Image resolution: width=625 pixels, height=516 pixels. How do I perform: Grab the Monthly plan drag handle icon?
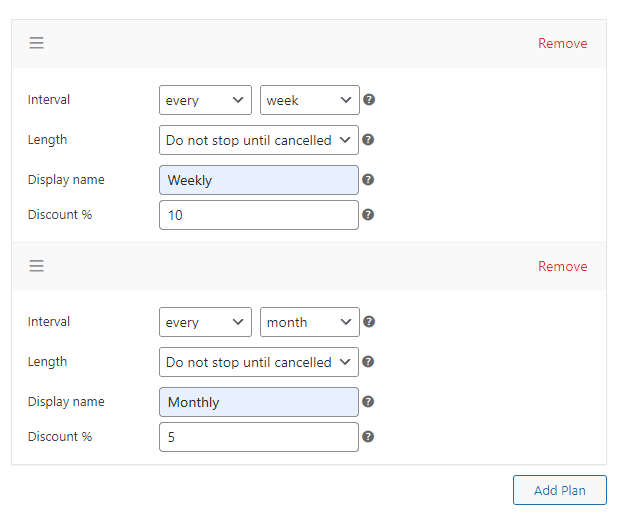coord(36,265)
